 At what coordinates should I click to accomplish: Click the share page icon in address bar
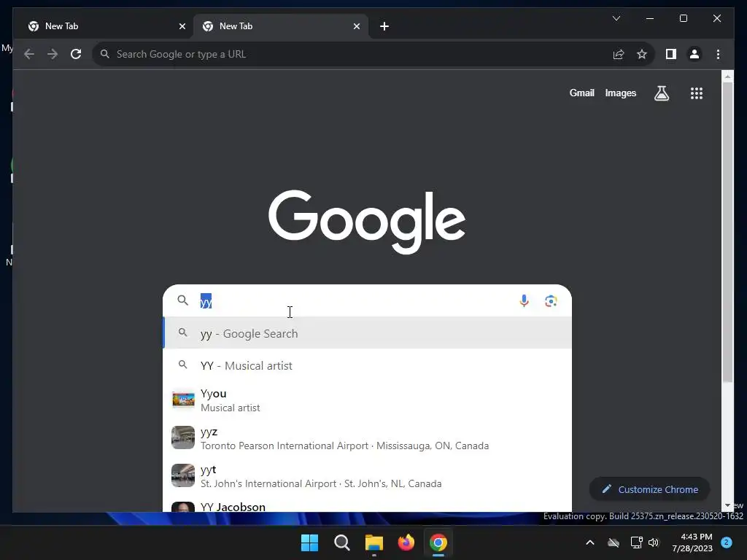(x=619, y=54)
